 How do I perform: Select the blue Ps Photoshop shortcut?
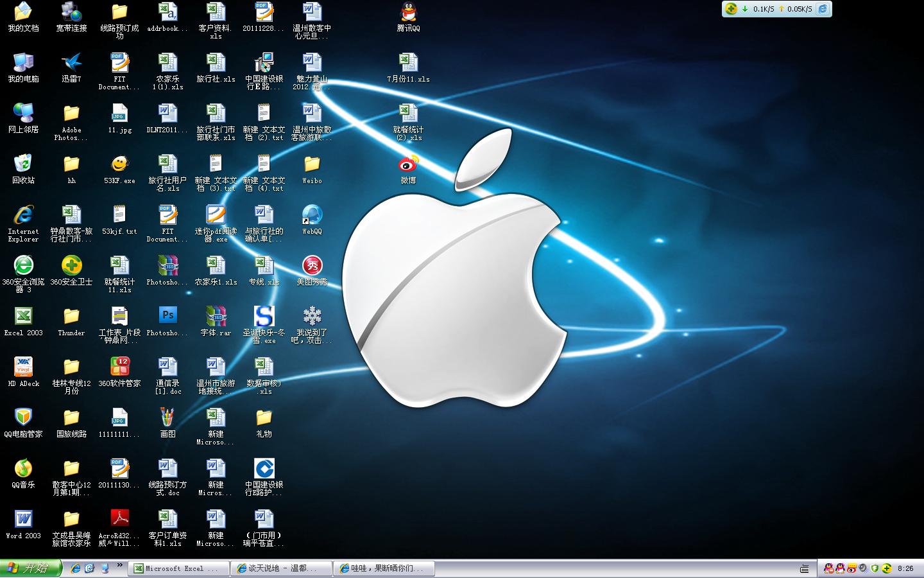[x=167, y=321]
